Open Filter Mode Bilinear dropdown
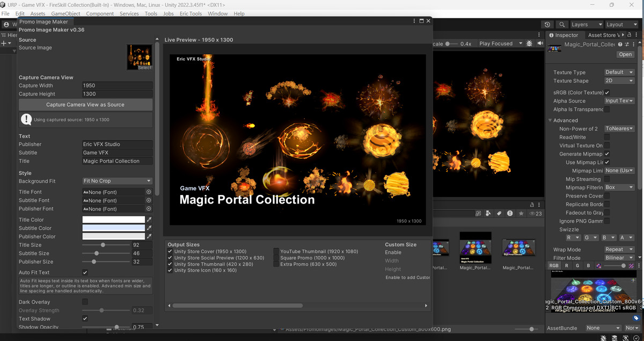 pos(619,258)
